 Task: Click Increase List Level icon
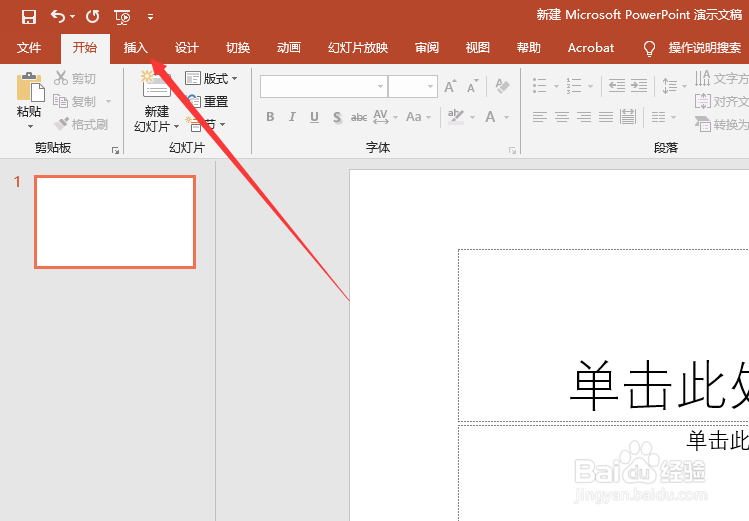click(x=639, y=86)
